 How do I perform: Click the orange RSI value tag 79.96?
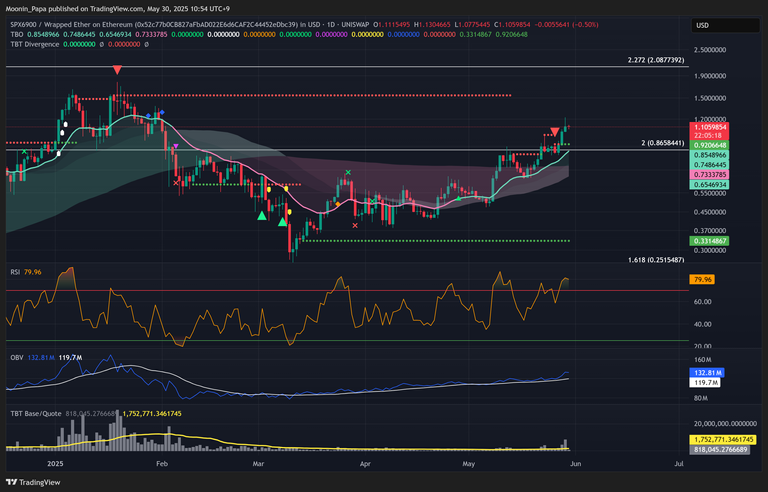(702, 280)
